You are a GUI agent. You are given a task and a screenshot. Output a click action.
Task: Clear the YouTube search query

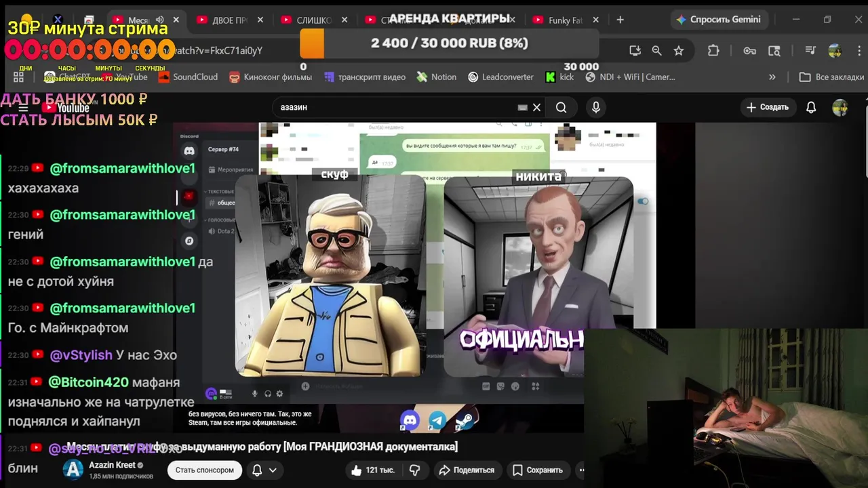(536, 107)
